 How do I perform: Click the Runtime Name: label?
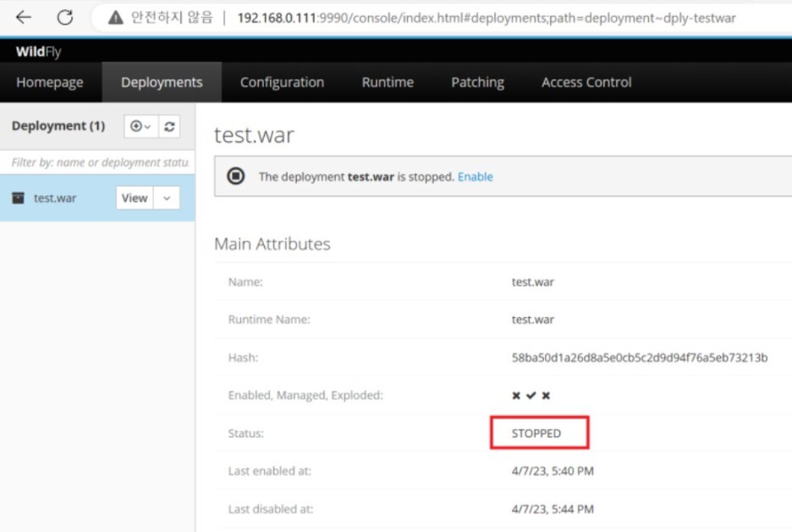click(269, 320)
